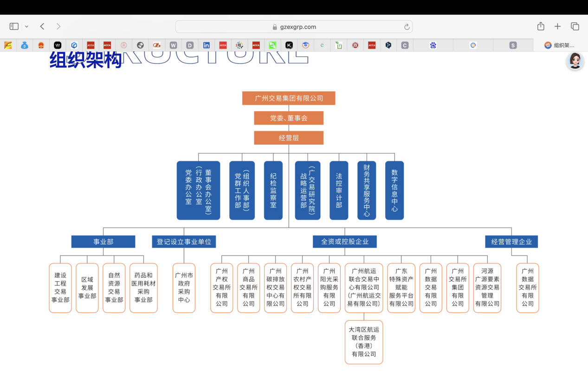
Task: Select the 广州交易集团有限公司 box
Action: coord(289,98)
